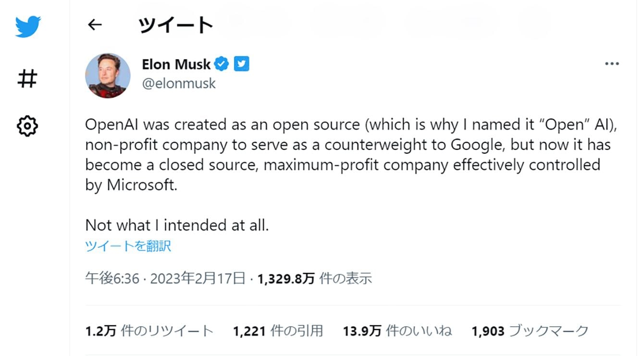644x356 pixels.
Task: Click Elon Musk's profile picture
Action: tap(108, 76)
